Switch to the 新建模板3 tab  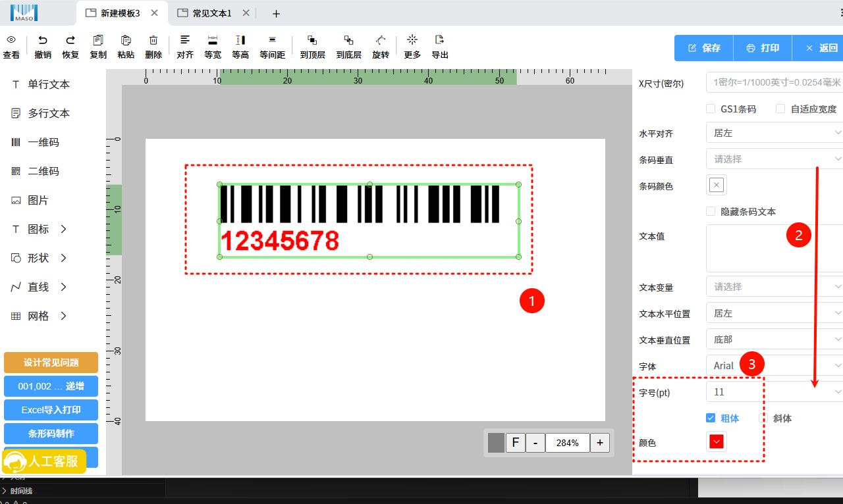pyautogui.click(x=120, y=13)
